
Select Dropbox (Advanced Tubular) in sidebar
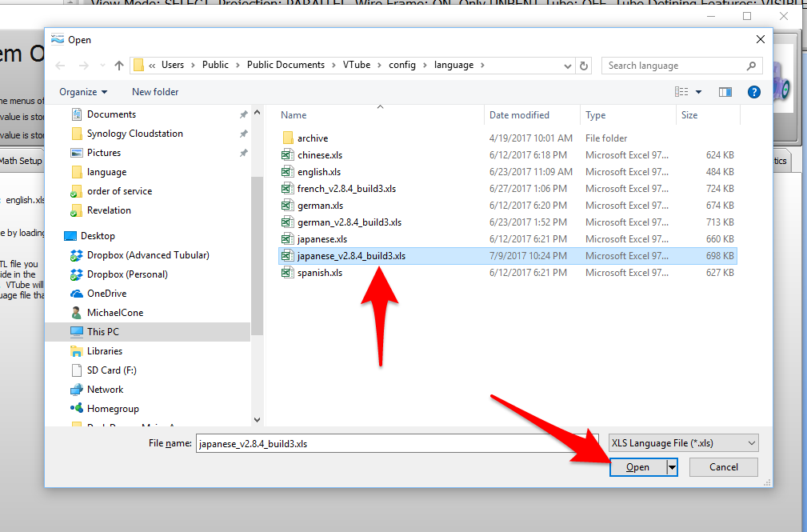click(147, 255)
